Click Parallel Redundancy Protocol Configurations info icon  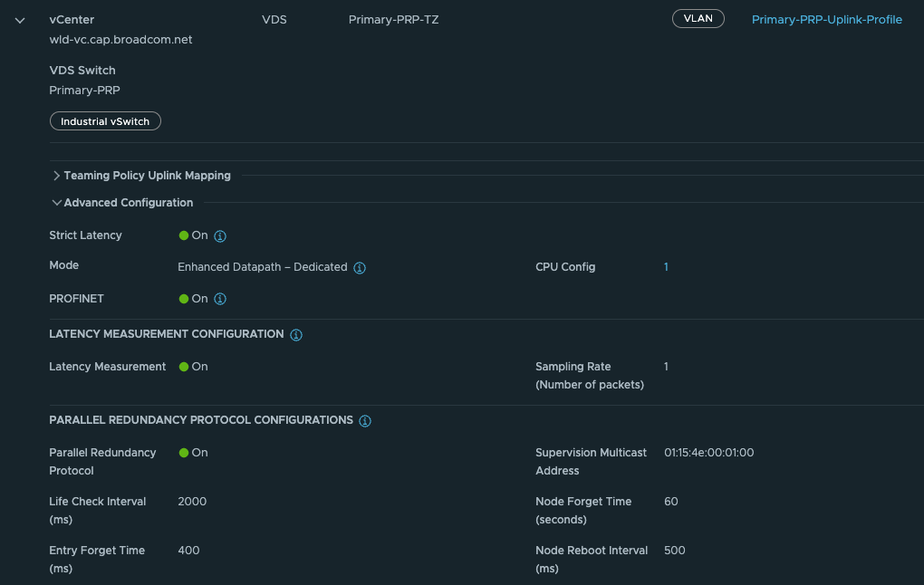(x=365, y=421)
